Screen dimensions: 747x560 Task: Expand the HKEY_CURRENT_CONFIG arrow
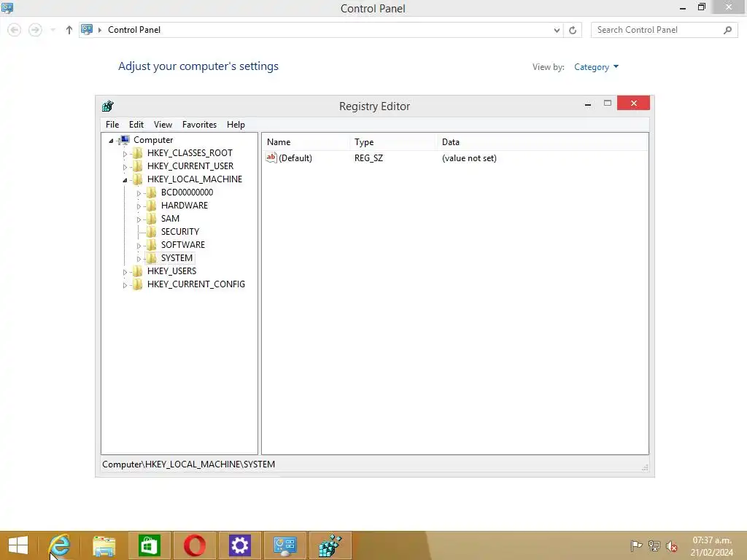click(125, 285)
